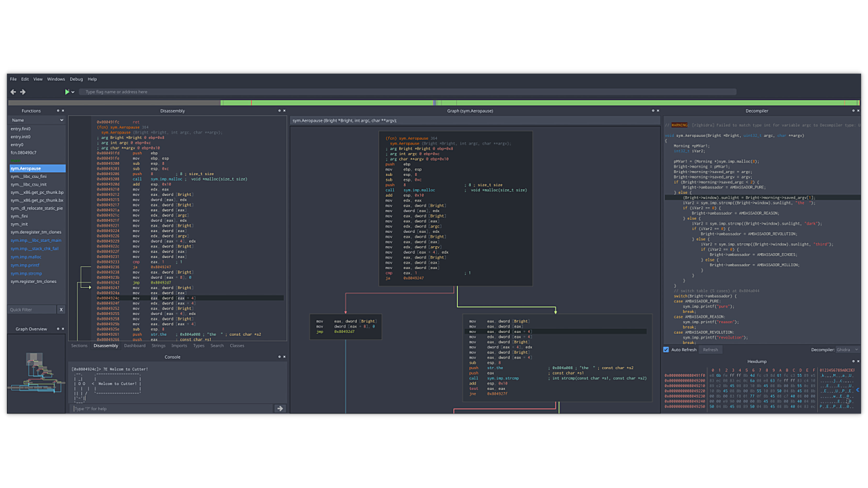Screen dimensions: 868x488
Task: Undock the Console panel using float icon
Action: point(280,357)
